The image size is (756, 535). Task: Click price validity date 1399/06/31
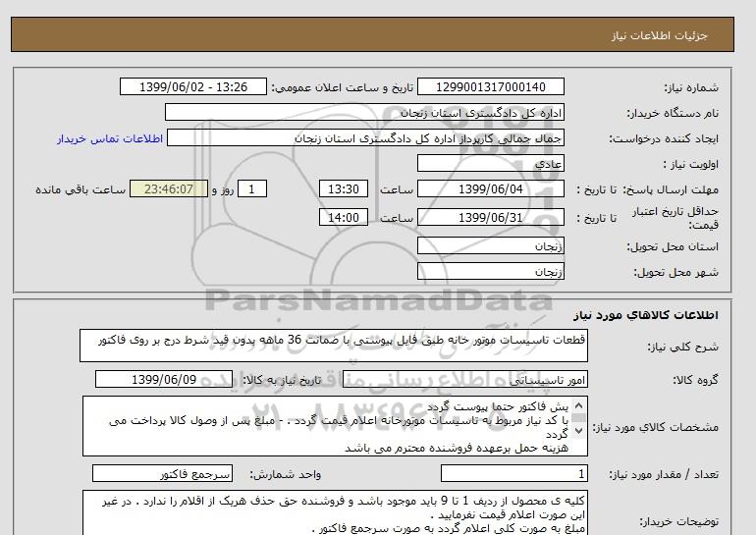tap(490, 217)
